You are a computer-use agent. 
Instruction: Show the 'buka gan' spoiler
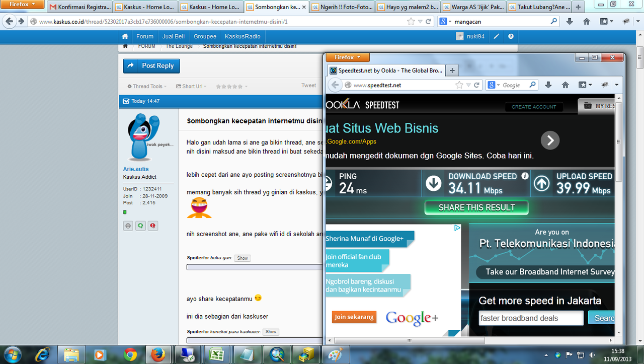(x=243, y=258)
